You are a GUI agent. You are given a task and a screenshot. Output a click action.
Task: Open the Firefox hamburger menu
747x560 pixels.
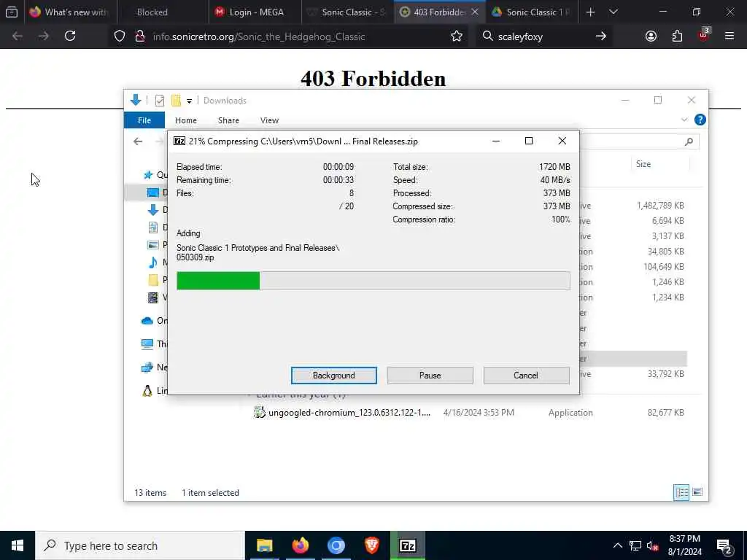[x=729, y=36]
